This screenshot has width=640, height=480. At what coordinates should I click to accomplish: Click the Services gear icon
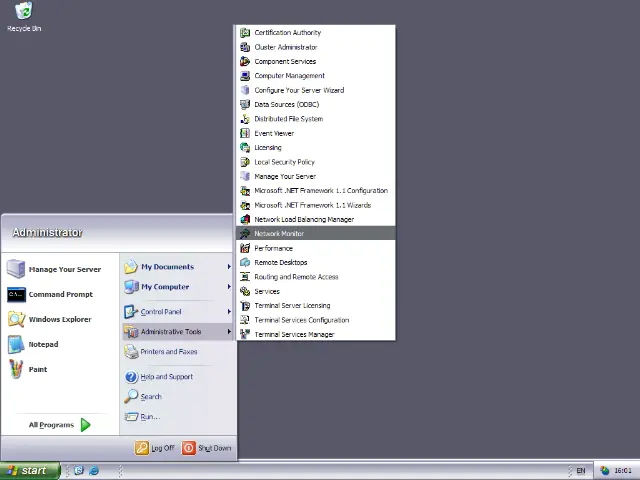tap(245, 291)
